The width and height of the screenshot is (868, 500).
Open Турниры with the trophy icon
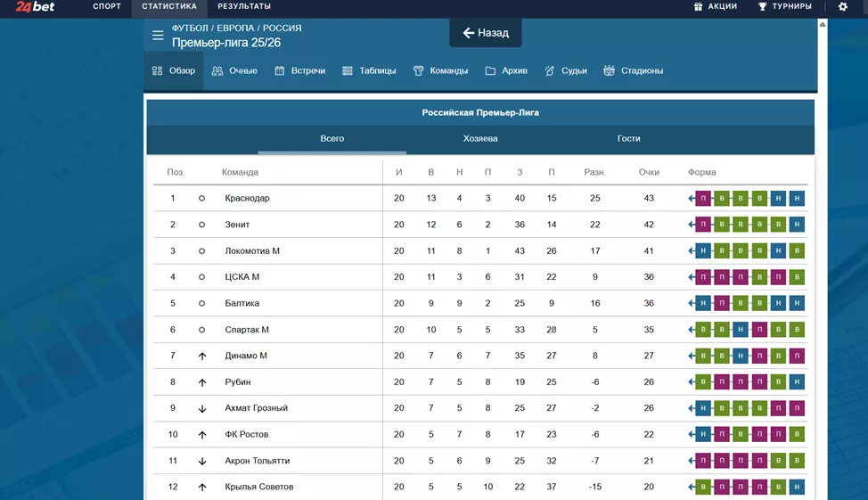tap(784, 7)
